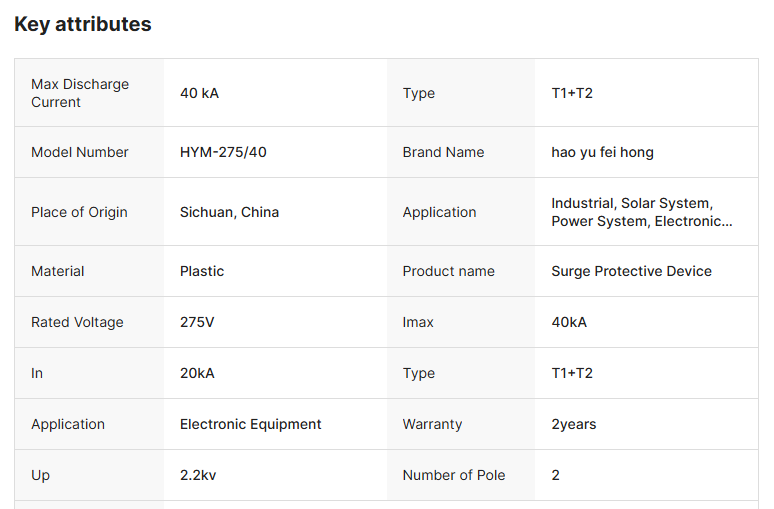
Task: Select the Brand Name label cell
Action: (x=443, y=152)
